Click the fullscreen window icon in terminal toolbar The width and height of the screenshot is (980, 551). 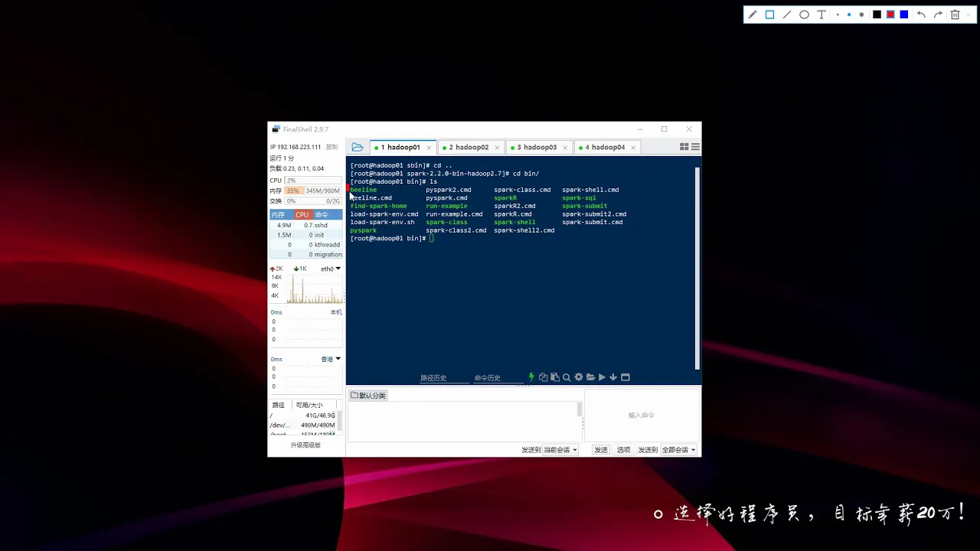626,377
